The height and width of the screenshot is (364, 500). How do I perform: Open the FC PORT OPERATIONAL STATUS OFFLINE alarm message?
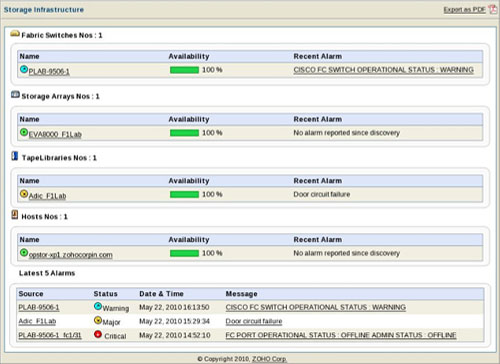coord(341,335)
